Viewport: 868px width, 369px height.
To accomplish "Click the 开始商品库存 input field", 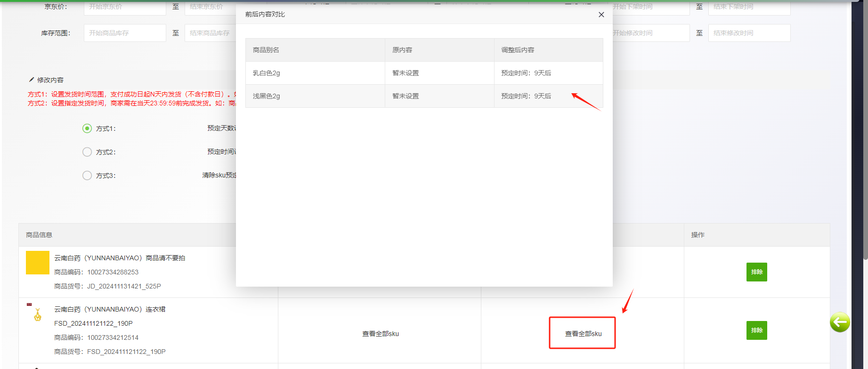I will pyautogui.click(x=125, y=33).
